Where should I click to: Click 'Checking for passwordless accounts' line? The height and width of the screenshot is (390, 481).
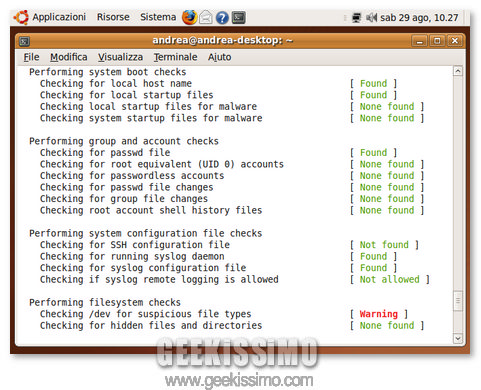pos(132,176)
